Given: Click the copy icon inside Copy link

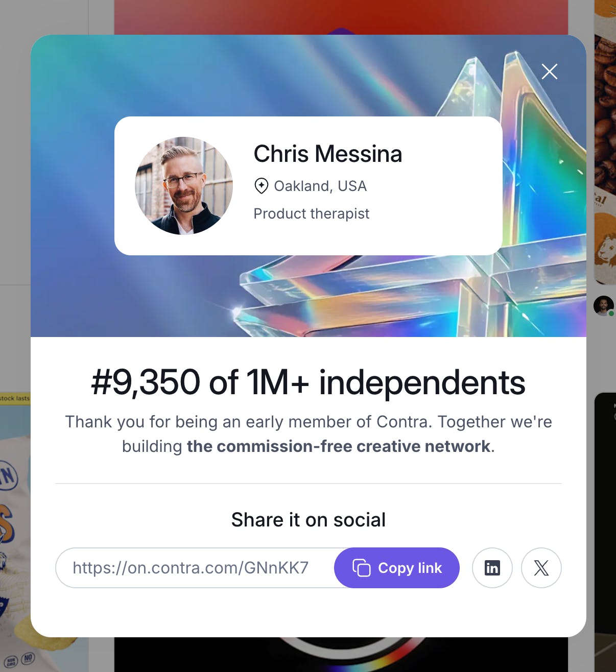Looking at the screenshot, I should click(x=361, y=568).
